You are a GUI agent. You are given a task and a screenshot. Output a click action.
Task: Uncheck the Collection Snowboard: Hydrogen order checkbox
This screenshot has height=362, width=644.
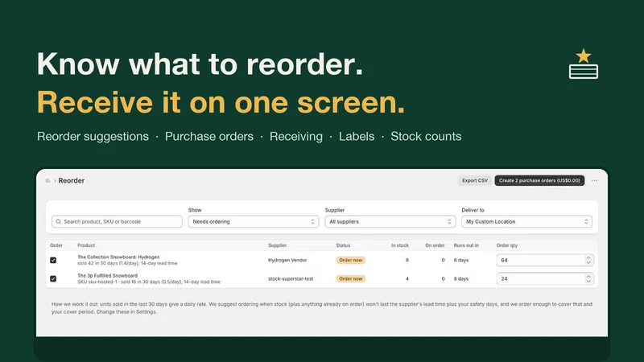pos(53,260)
